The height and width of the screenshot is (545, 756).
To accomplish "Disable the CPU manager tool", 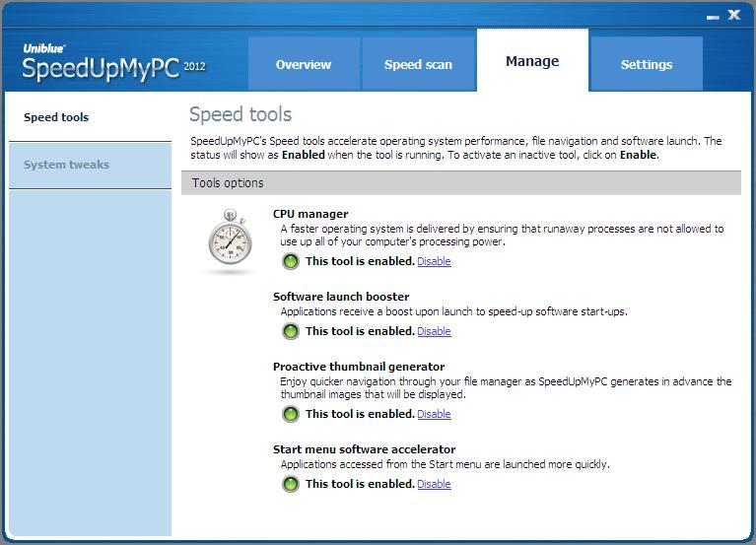I will [x=434, y=261].
